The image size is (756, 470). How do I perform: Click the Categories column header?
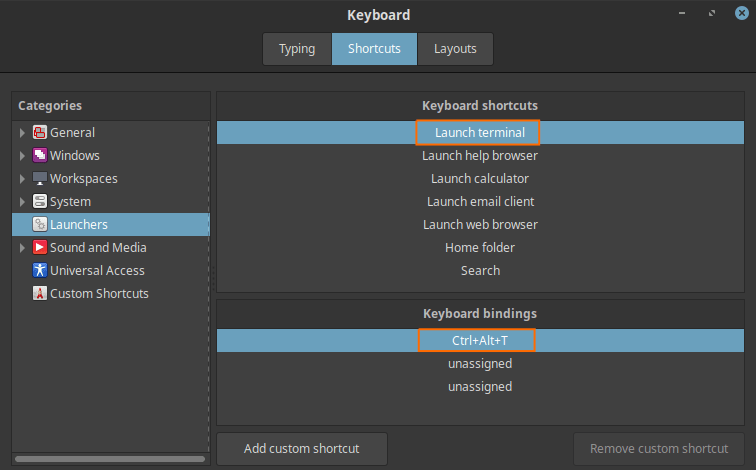coord(111,106)
